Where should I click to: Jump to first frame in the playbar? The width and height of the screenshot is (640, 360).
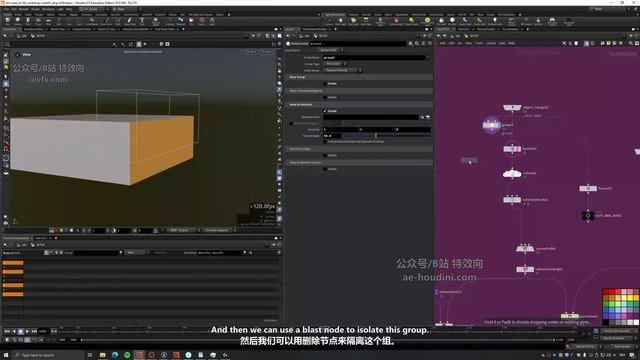[x=7, y=331]
